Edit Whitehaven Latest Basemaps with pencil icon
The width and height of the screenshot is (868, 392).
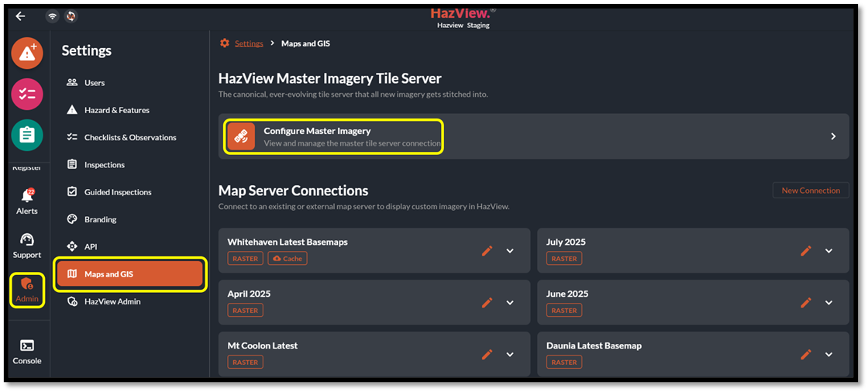487,250
